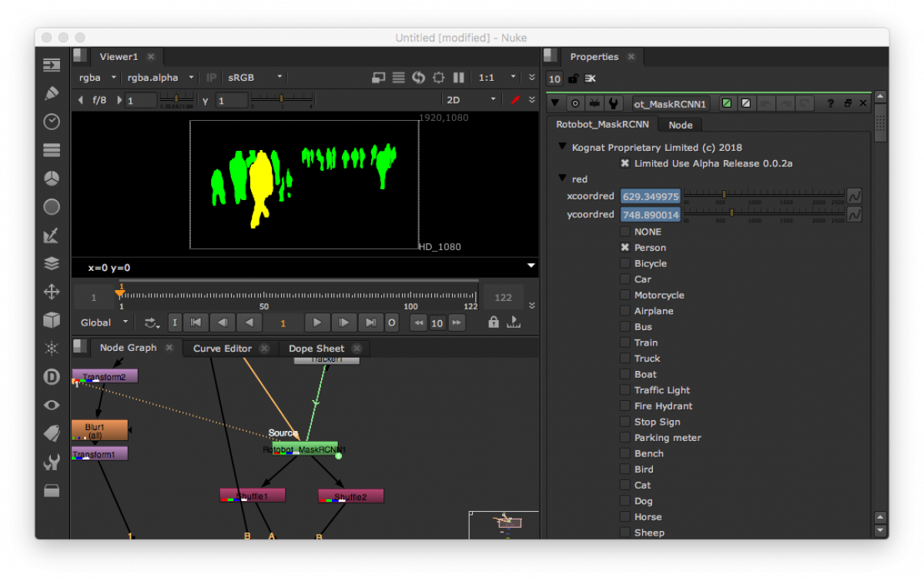This screenshot has width=924, height=581.
Task: Click the green channel swatch icon in Properties header
Action: click(x=727, y=102)
